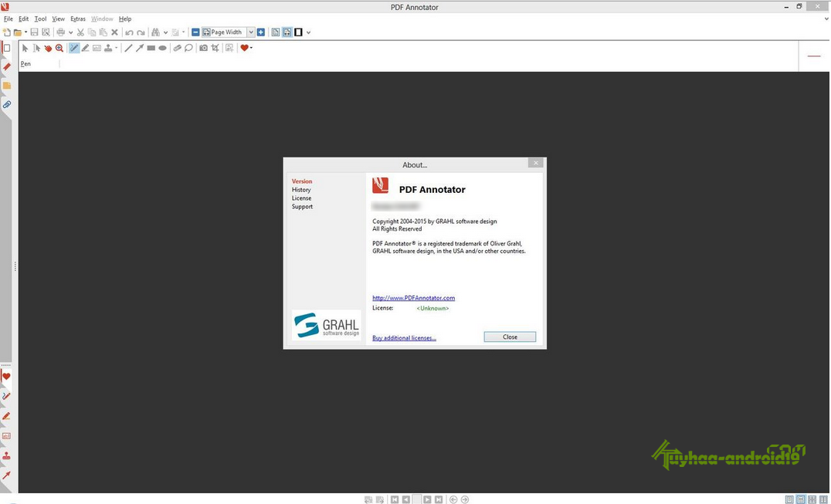This screenshot has height=504, width=831.
Task: Open the Edit menu
Action: click(24, 19)
